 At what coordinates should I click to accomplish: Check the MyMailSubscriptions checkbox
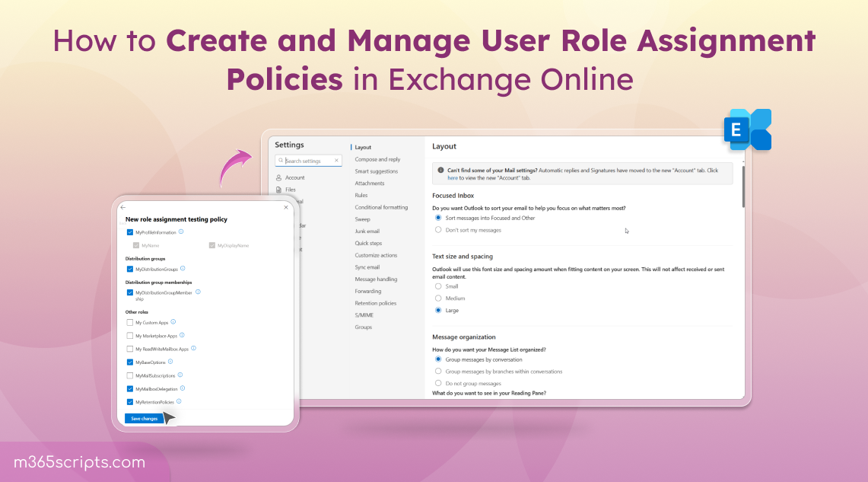130,375
